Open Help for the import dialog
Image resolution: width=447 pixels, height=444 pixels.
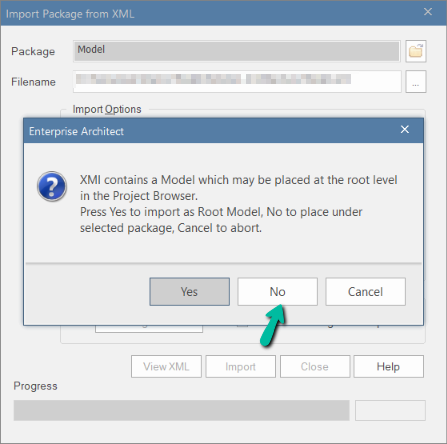(389, 366)
